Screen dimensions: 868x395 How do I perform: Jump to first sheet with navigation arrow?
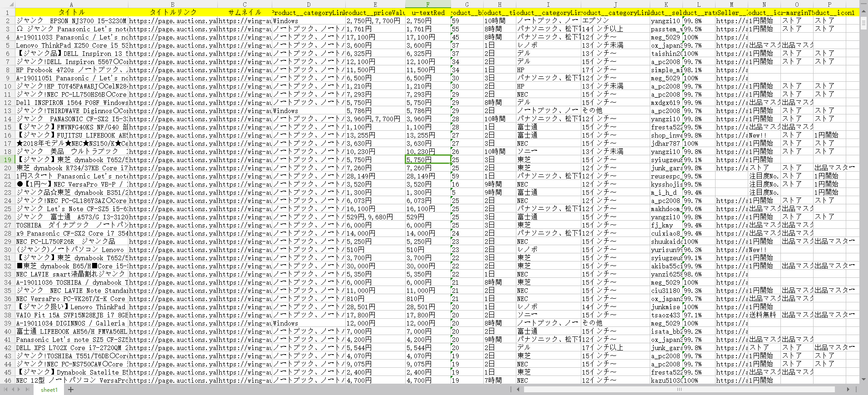pos(5,390)
